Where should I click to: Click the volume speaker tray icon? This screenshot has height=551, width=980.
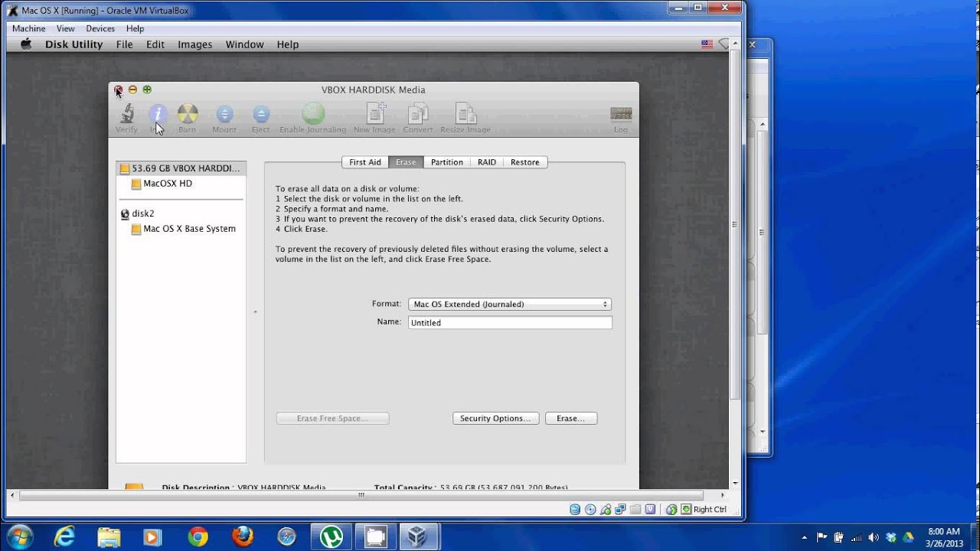tap(873, 537)
